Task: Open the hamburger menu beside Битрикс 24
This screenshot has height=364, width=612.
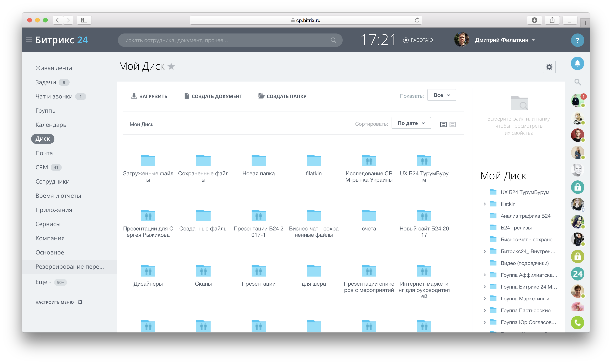Action: pyautogui.click(x=29, y=40)
